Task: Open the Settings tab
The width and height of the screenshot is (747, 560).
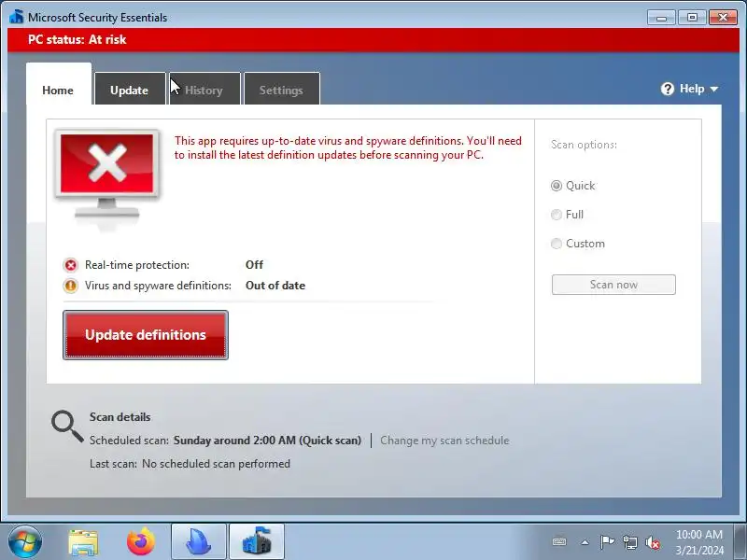Action: (282, 90)
